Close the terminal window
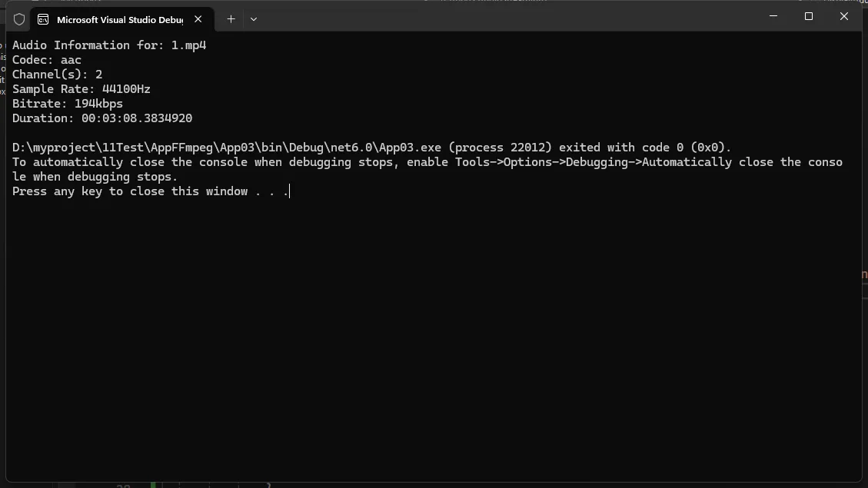This screenshot has width=868, height=488. [843, 16]
